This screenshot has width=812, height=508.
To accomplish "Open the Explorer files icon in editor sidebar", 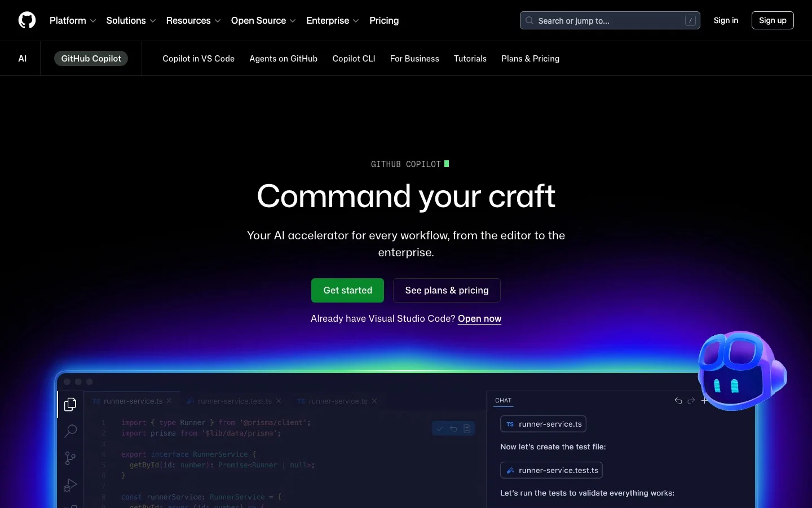I will click(x=70, y=404).
